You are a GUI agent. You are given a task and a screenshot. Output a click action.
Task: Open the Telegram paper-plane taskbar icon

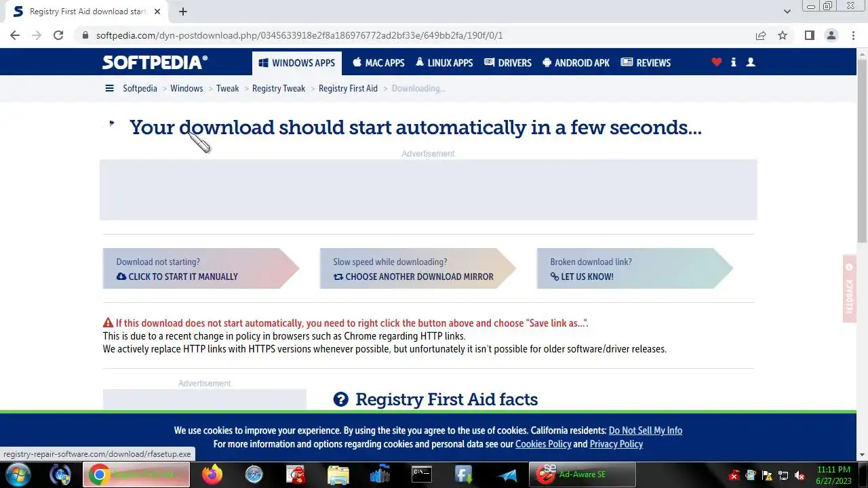click(506, 474)
